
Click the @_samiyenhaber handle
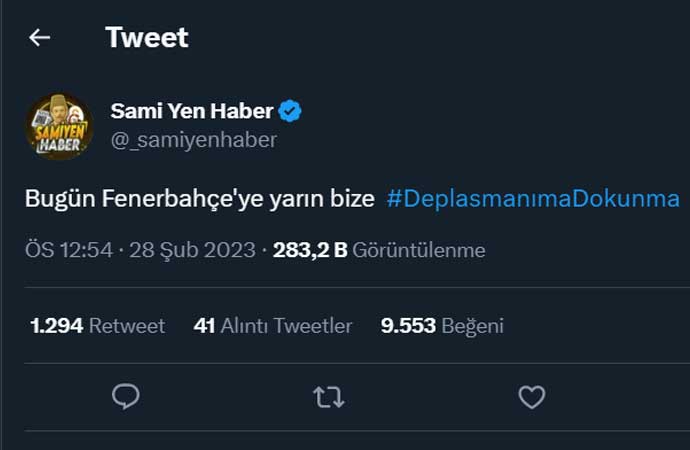point(193,140)
